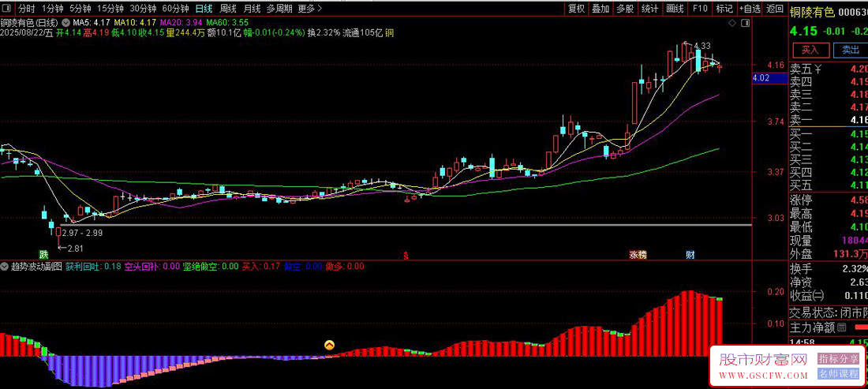Click the 交易状态 status line

click(829, 312)
